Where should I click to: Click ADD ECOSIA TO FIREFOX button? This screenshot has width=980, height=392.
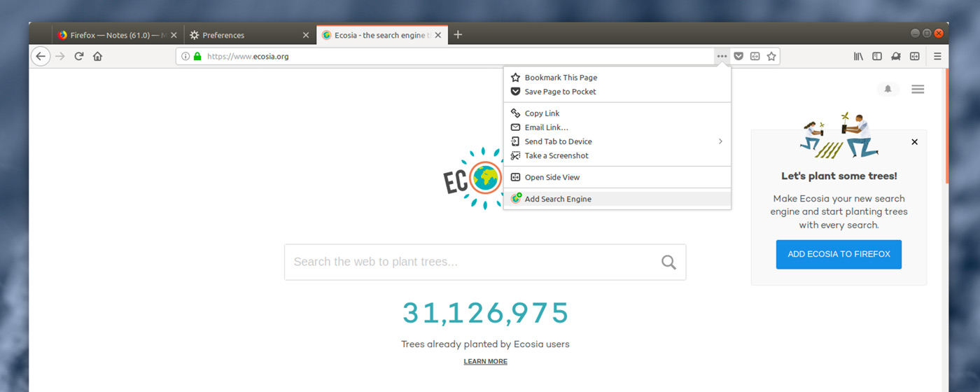(x=839, y=254)
